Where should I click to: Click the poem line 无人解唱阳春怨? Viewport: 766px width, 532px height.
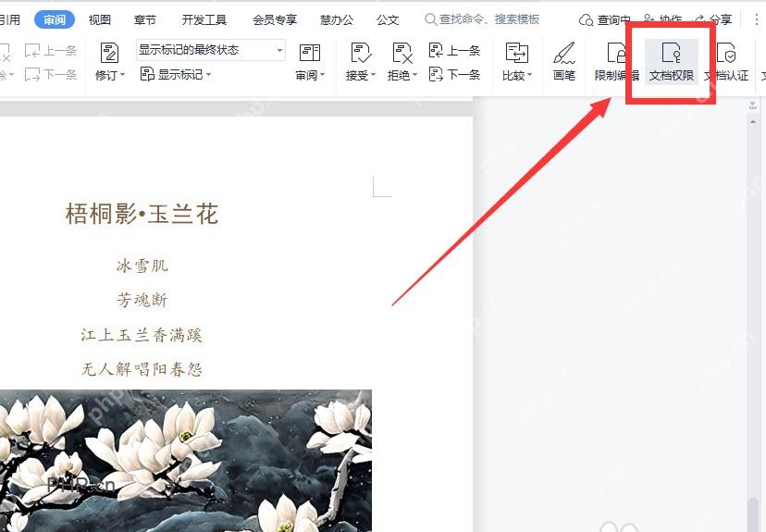[142, 369]
